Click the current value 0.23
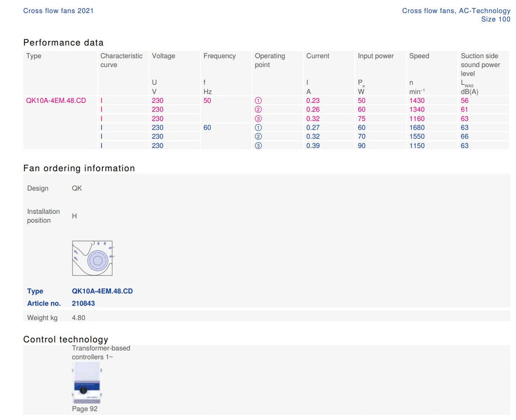The height and width of the screenshot is (420, 516). click(x=312, y=100)
